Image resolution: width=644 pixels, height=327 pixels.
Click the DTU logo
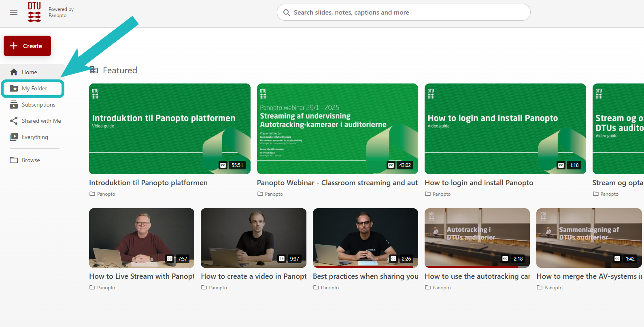tap(34, 12)
